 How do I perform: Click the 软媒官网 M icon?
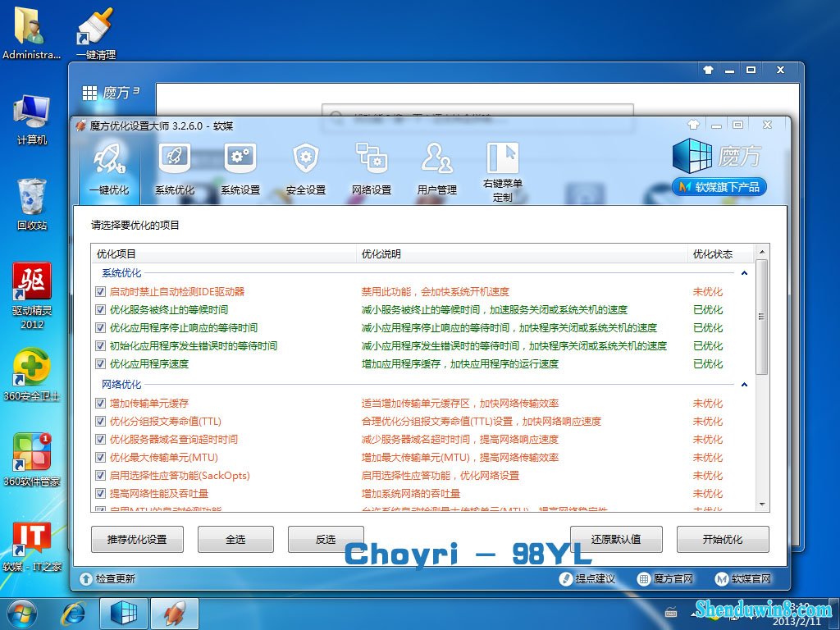[x=722, y=579]
